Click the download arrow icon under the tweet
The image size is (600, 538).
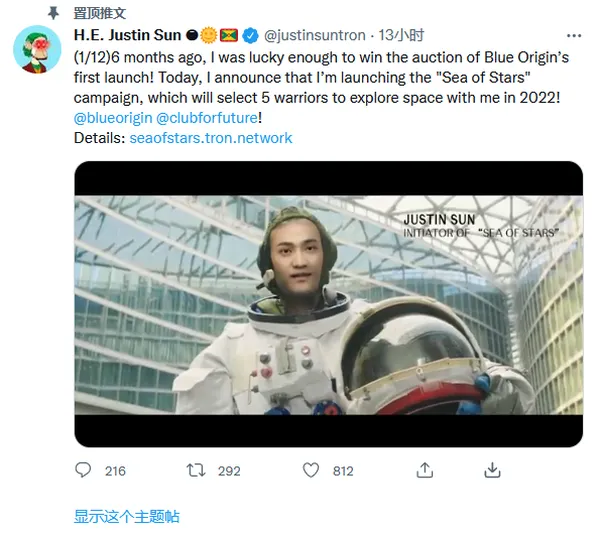492,470
